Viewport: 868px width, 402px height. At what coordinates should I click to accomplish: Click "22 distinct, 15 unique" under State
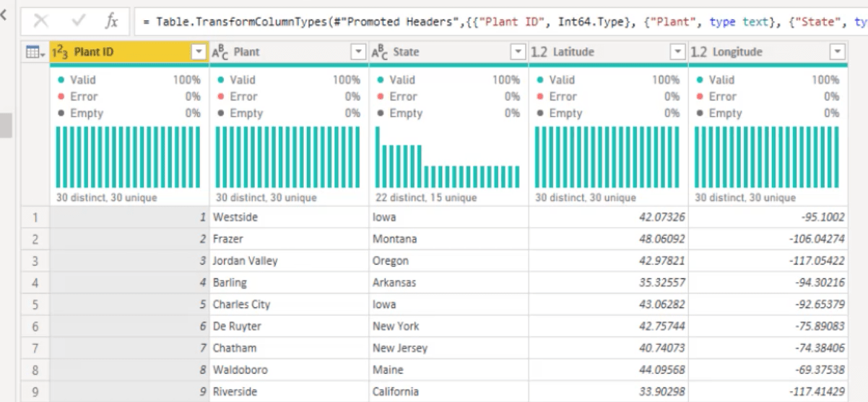tap(426, 197)
